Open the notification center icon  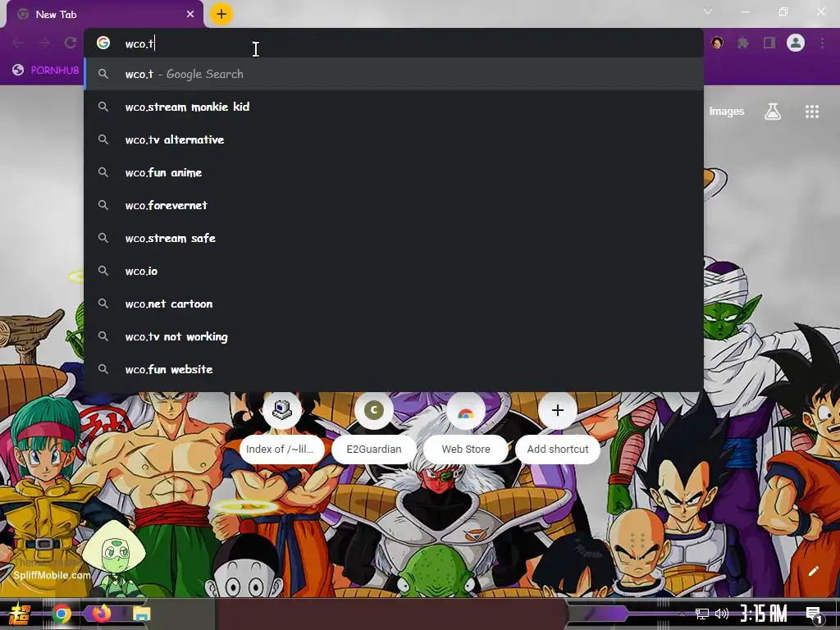tap(815, 614)
